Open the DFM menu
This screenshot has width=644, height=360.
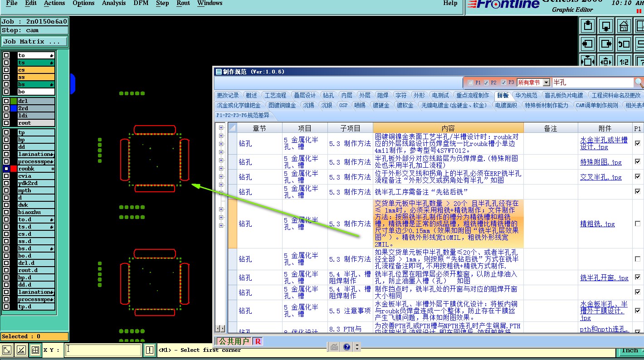coord(141,3)
